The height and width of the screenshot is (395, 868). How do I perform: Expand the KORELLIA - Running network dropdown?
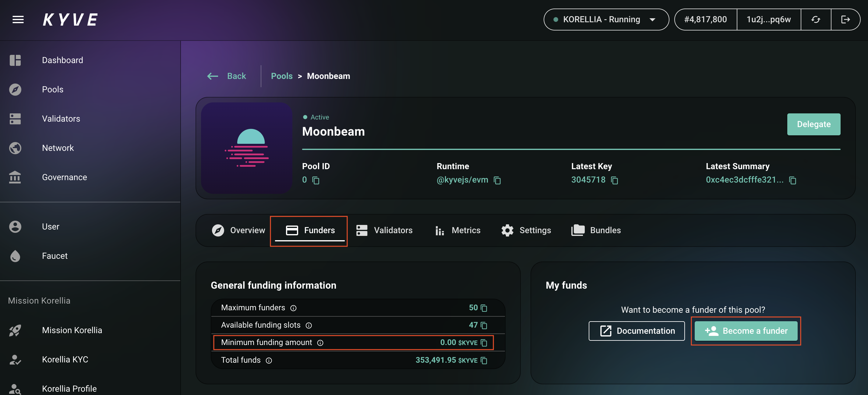click(x=605, y=20)
